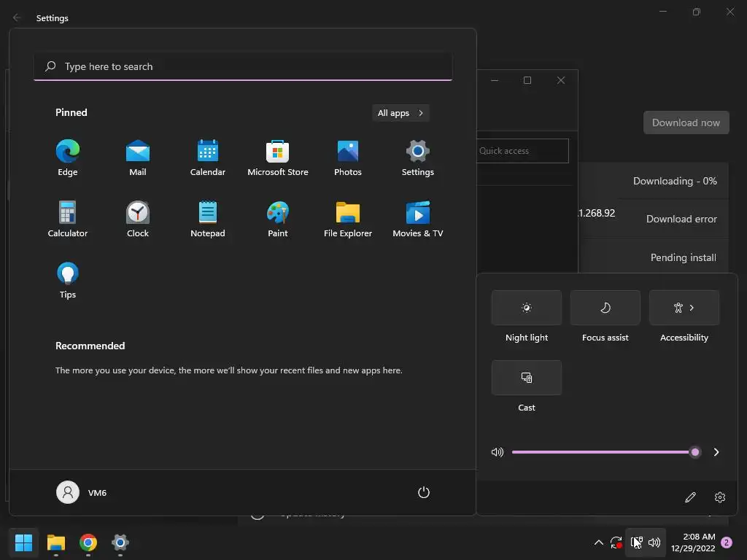Click the Quick access address field
747x560 pixels.
pyautogui.click(x=522, y=151)
